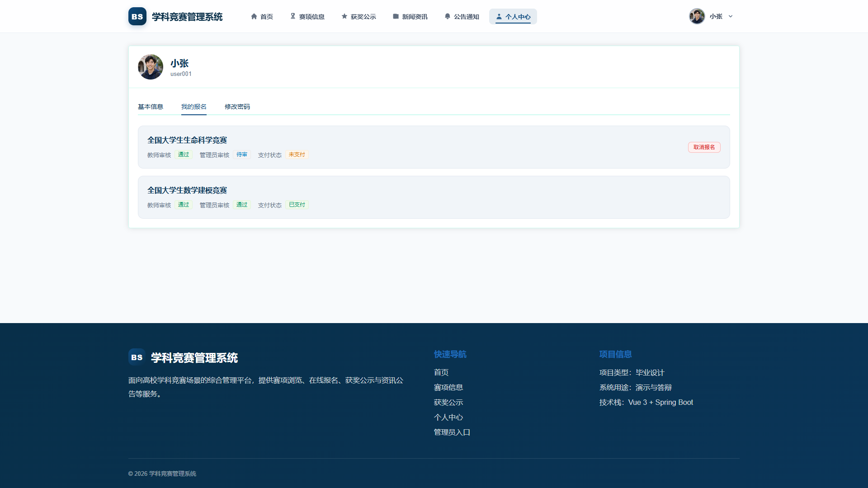This screenshot has height=488, width=868.
Task: Click the bell icon beside 公告通知
Action: [448, 16]
